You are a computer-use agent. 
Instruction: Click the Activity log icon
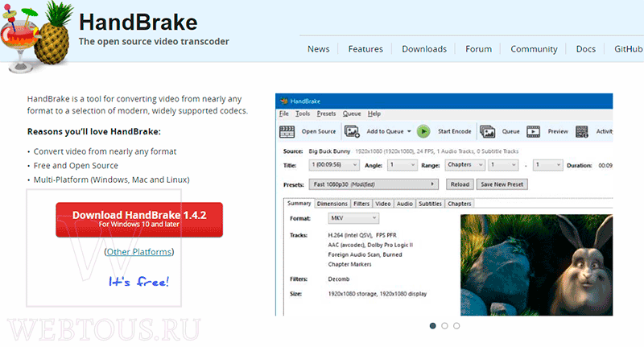[581, 131]
